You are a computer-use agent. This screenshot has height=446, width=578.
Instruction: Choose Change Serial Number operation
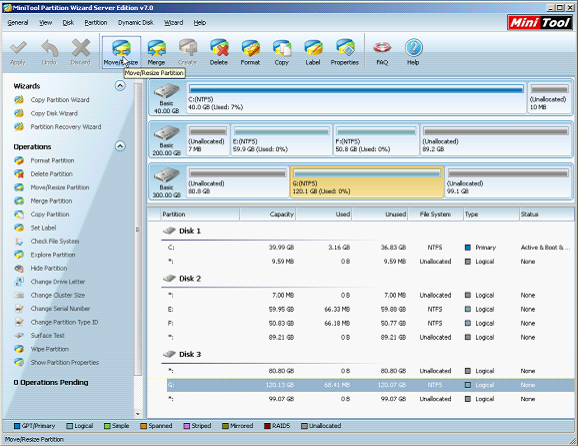point(60,309)
